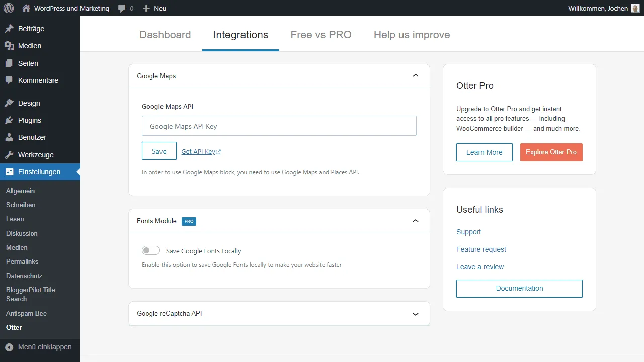Viewport: 644px width, 362px height.
Task: Click the Google Maps panel title
Action: point(156,76)
